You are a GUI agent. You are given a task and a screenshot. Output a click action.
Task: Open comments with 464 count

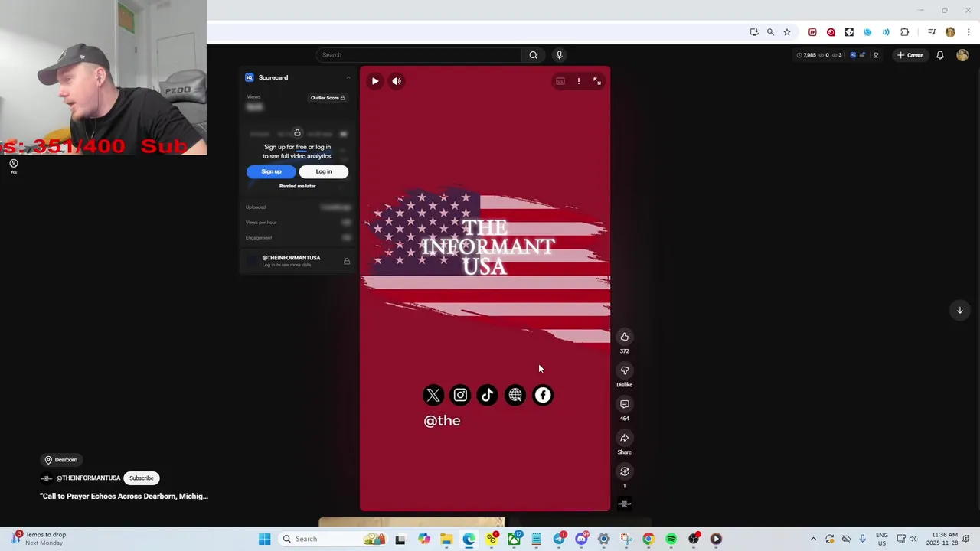click(x=625, y=404)
